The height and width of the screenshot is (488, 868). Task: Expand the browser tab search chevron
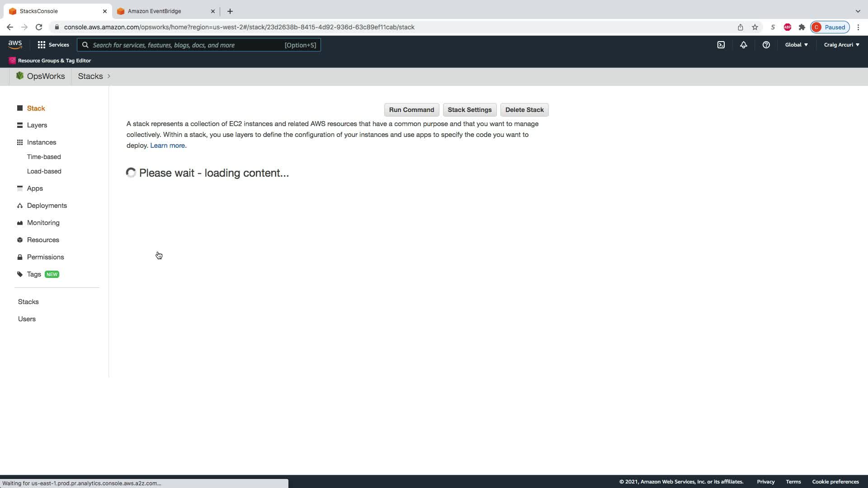pyautogui.click(x=858, y=11)
